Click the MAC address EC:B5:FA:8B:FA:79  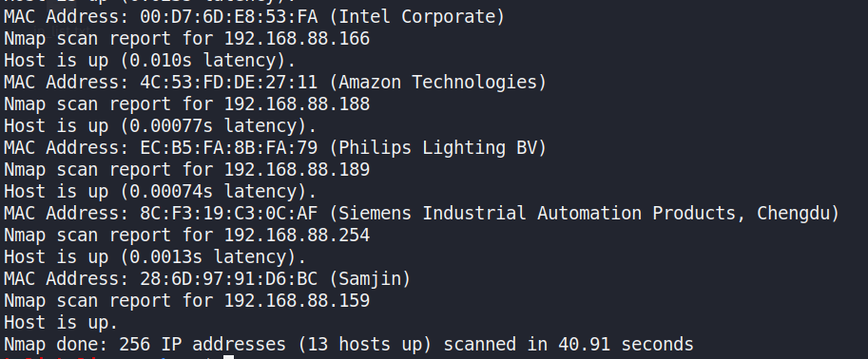pos(228,148)
